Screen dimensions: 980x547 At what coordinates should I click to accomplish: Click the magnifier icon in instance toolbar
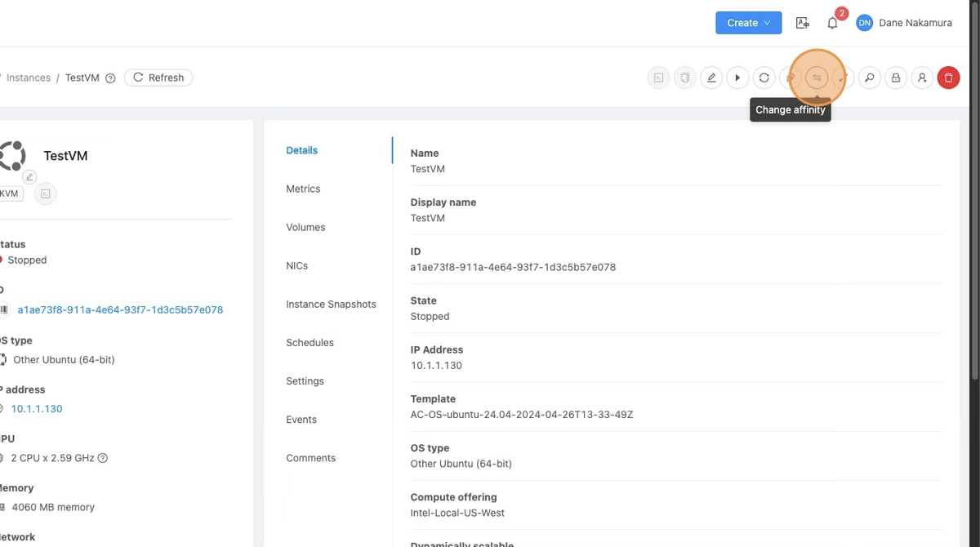click(x=870, y=78)
